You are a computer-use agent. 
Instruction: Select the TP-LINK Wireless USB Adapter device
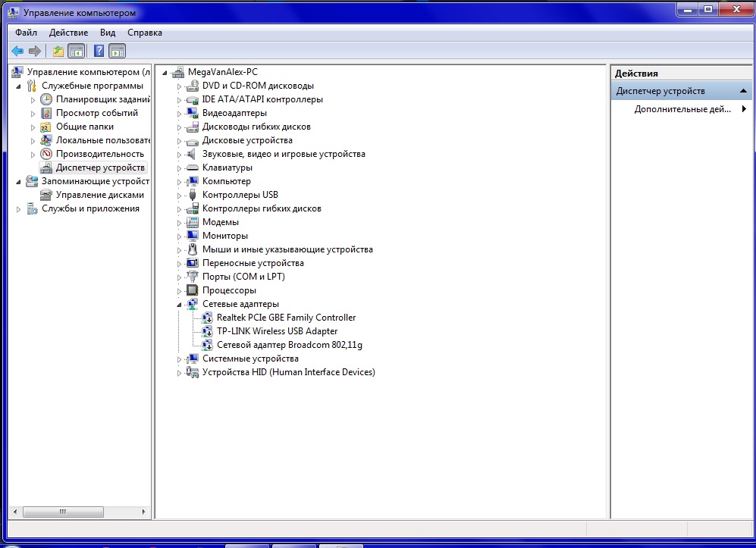click(x=277, y=331)
